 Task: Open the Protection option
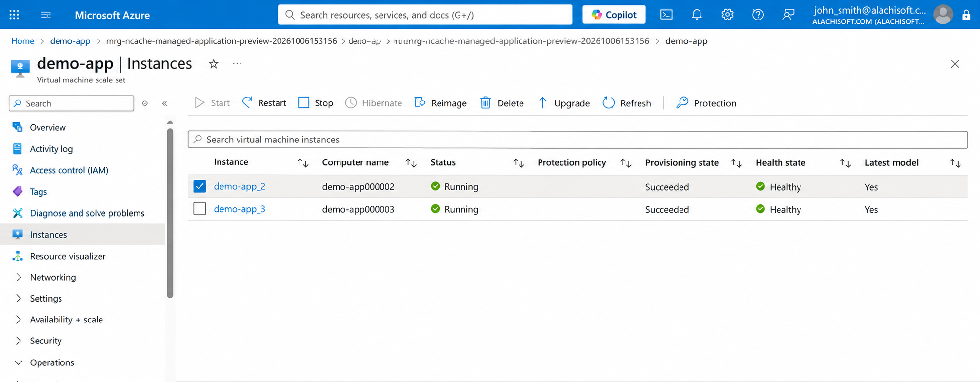[x=706, y=103]
